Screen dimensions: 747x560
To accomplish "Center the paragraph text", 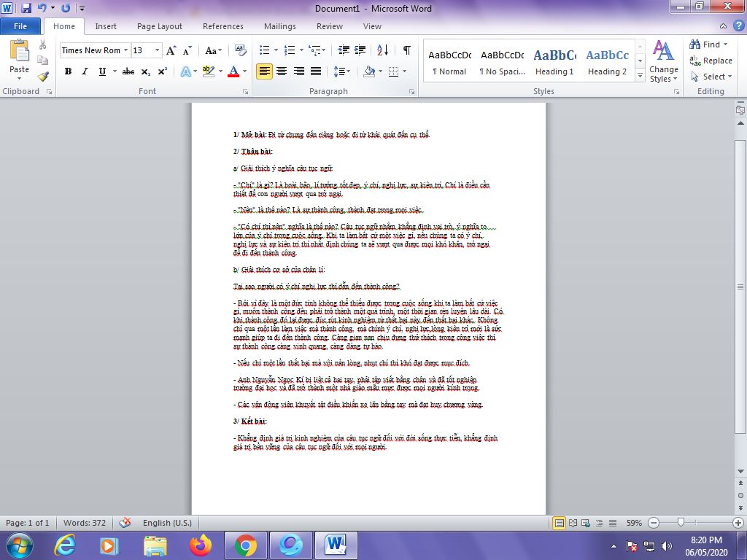I will pos(282,71).
